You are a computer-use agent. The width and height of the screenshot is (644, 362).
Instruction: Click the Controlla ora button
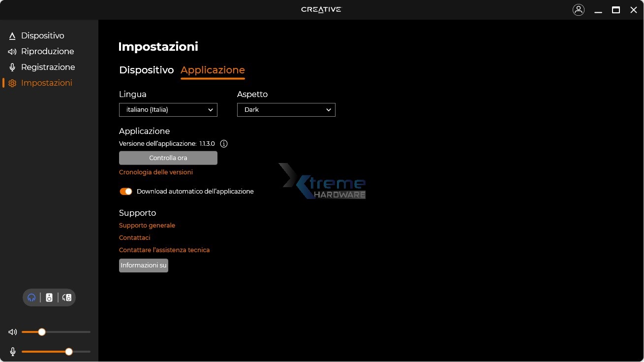(x=168, y=158)
